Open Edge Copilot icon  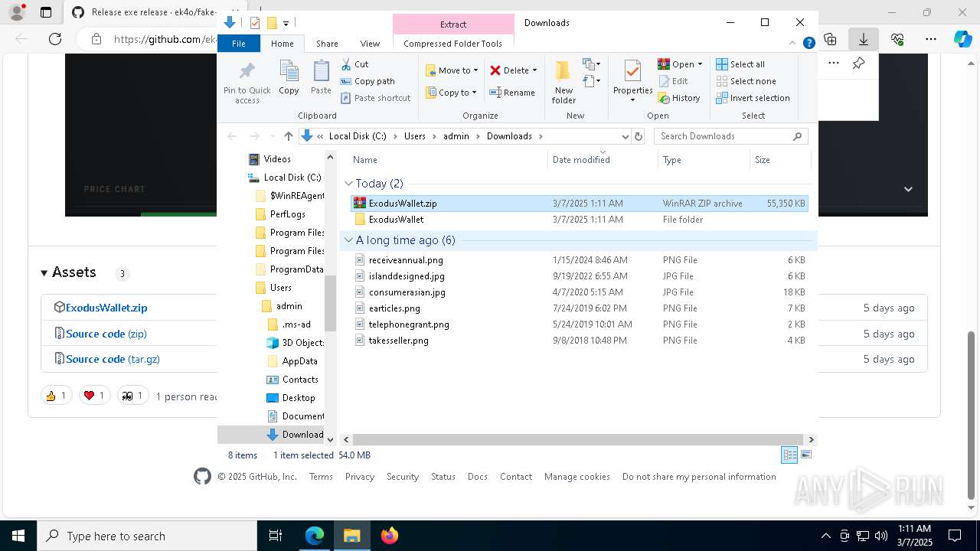pyautogui.click(x=962, y=39)
